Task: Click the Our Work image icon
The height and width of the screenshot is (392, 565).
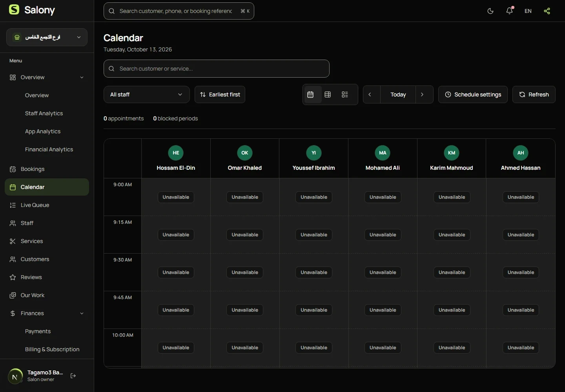Action: (x=13, y=296)
